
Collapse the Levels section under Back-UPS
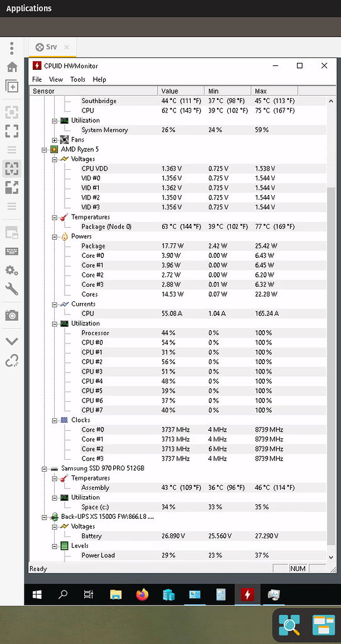(55, 546)
